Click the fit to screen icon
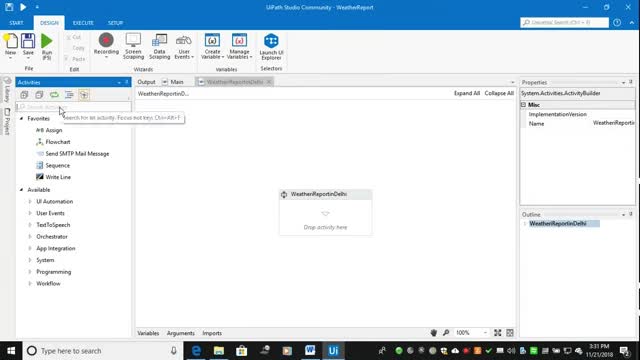This screenshot has height=360, width=640. [498, 333]
